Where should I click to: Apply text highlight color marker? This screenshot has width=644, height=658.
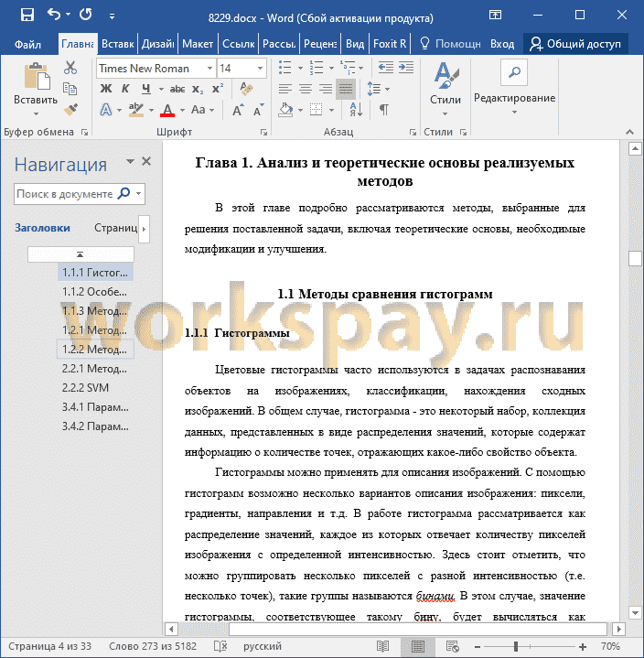coord(136,111)
